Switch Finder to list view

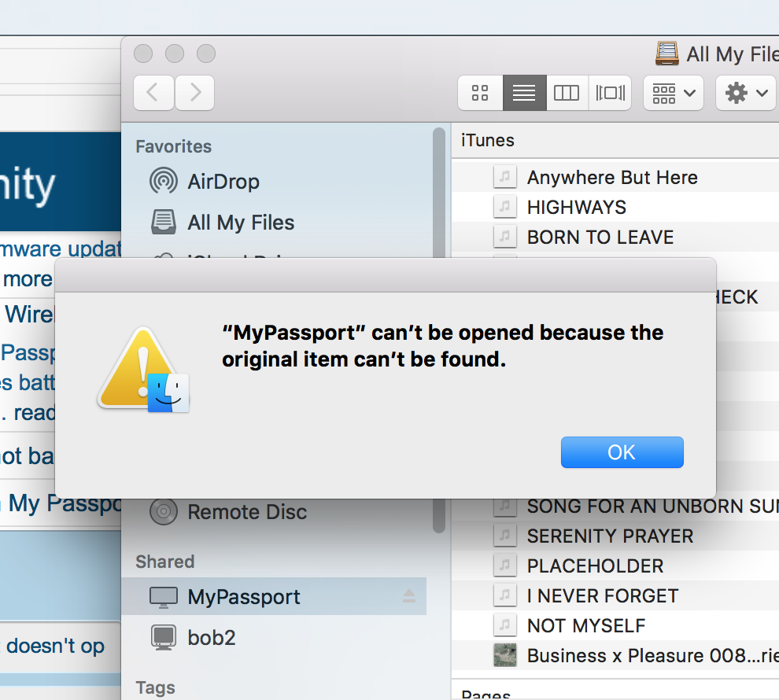click(x=525, y=93)
